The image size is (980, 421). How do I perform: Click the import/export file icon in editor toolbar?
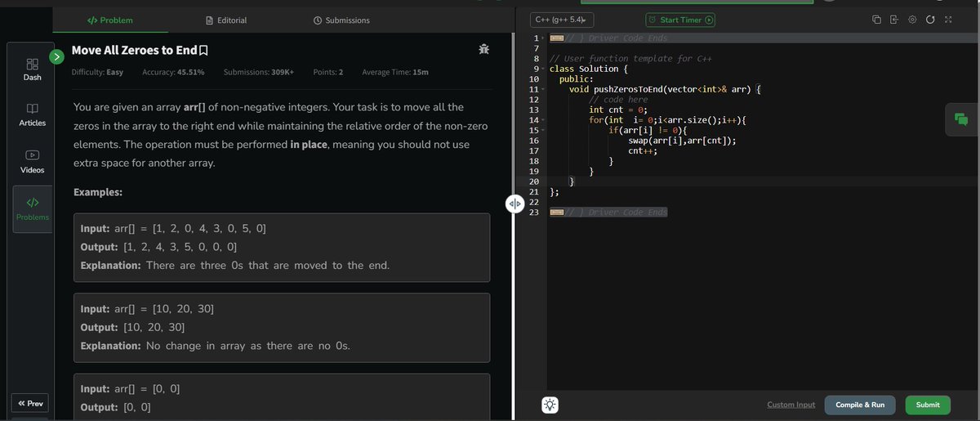coord(894,20)
